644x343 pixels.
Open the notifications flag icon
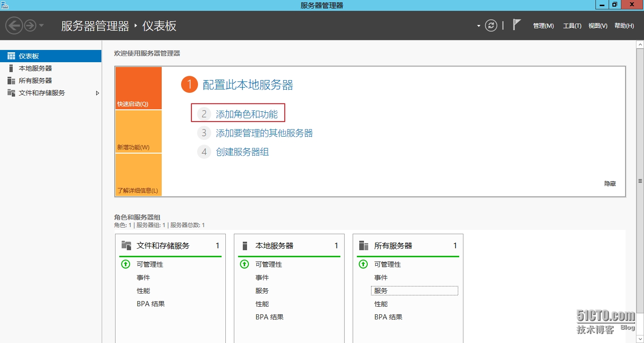(x=517, y=25)
